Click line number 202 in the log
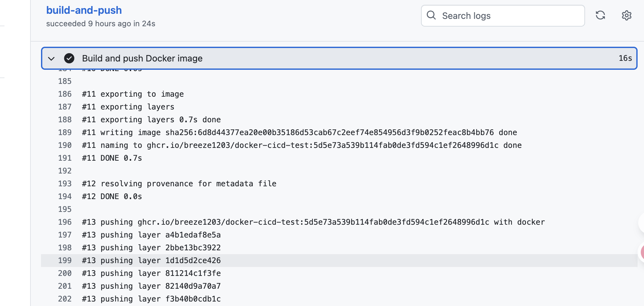 pos(65,299)
